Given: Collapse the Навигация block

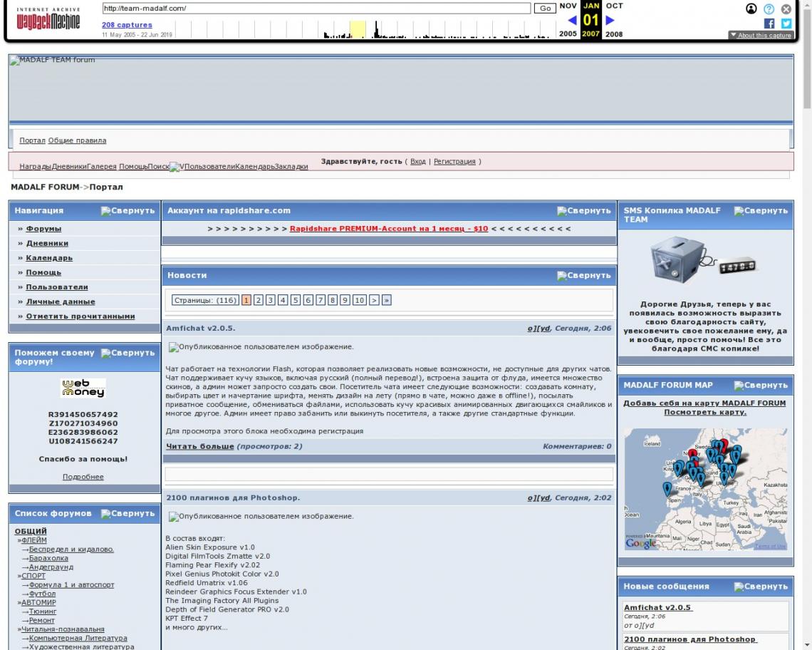Looking at the screenshot, I should tap(128, 211).
